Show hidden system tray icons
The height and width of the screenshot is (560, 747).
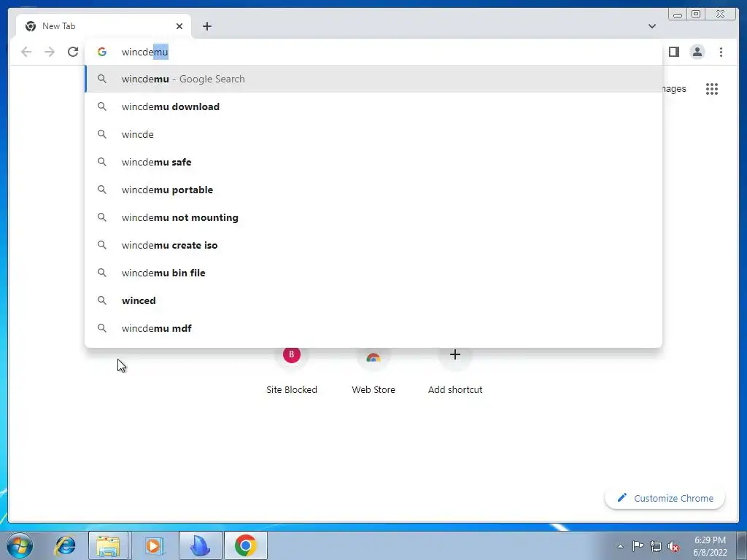620,546
